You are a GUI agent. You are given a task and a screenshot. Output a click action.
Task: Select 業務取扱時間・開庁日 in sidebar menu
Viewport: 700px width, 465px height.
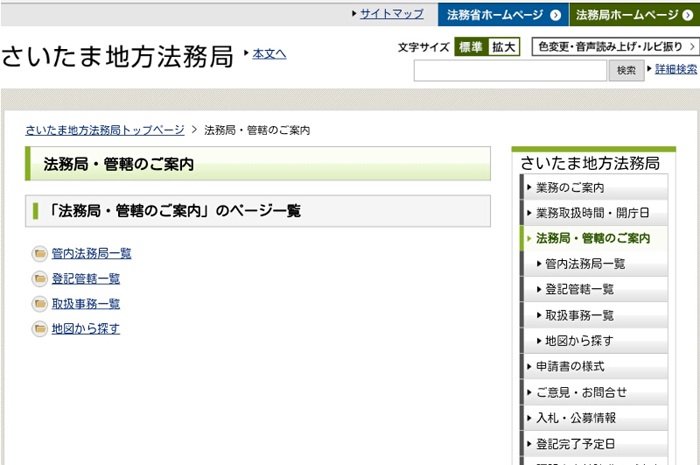[594, 213]
